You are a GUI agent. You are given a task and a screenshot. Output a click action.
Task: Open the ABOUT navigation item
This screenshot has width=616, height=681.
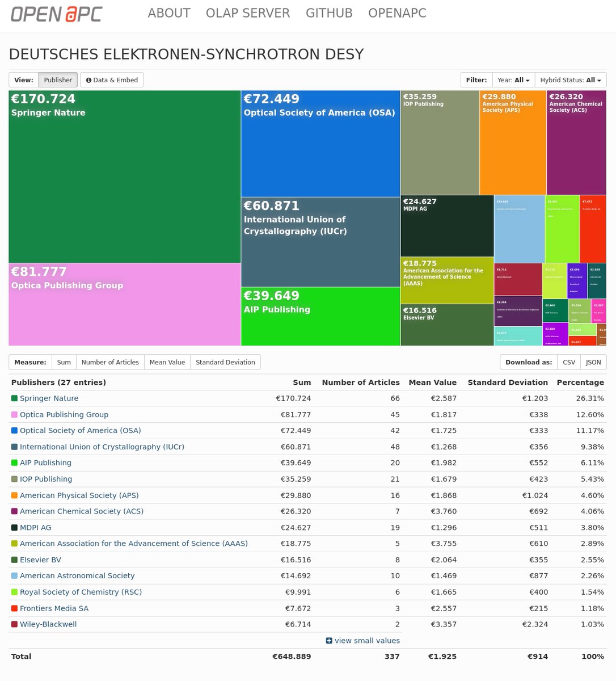point(169,13)
